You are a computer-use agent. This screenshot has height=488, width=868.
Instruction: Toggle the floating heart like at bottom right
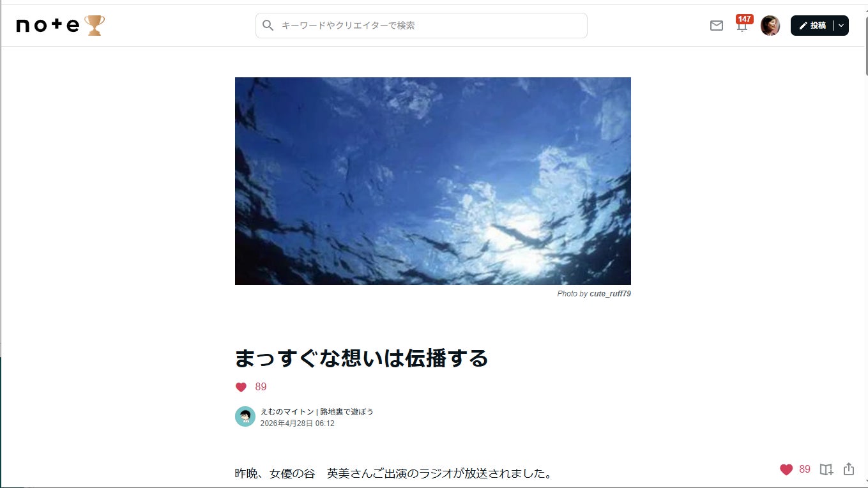pos(786,469)
